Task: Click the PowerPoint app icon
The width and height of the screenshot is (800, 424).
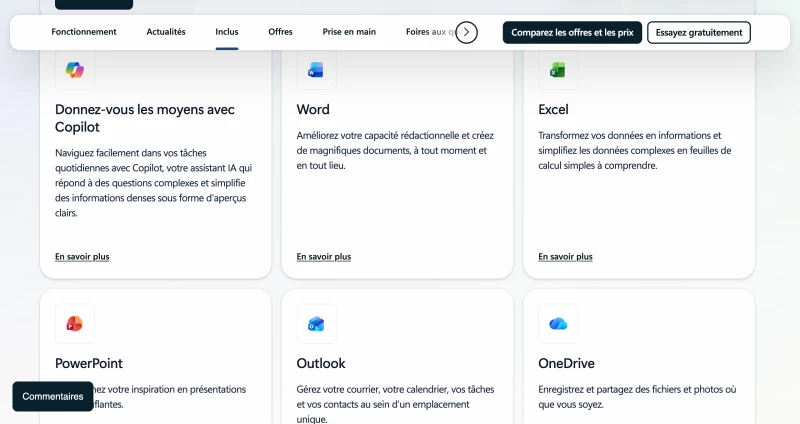Action: click(x=74, y=323)
